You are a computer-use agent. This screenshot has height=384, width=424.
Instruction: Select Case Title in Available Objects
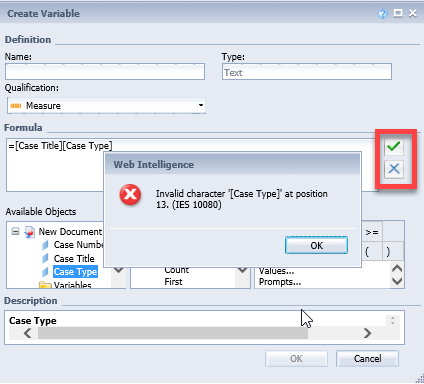[x=74, y=259]
